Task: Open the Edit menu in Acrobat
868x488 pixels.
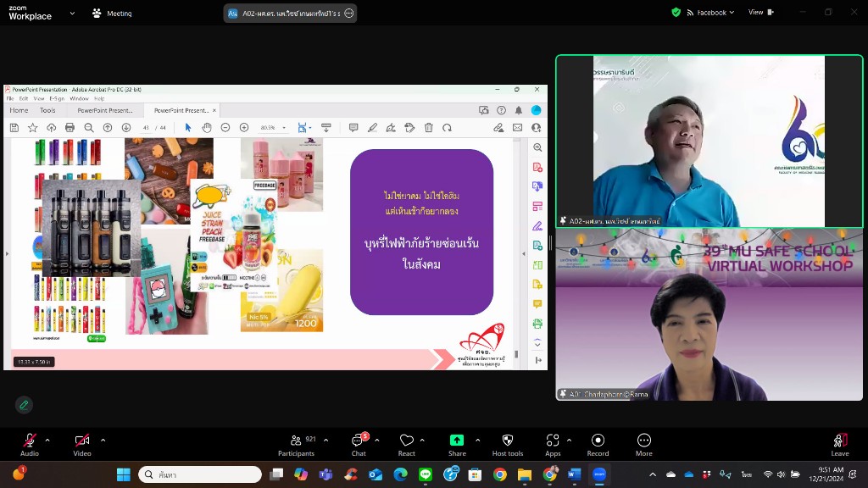Action: (x=24, y=99)
